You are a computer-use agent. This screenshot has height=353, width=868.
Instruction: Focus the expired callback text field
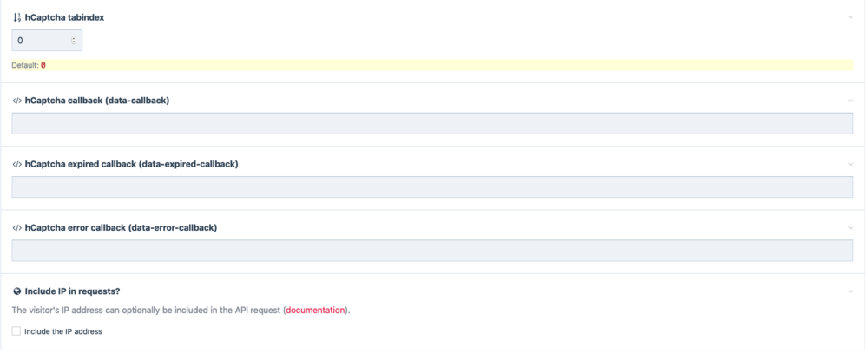click(431, 187)
